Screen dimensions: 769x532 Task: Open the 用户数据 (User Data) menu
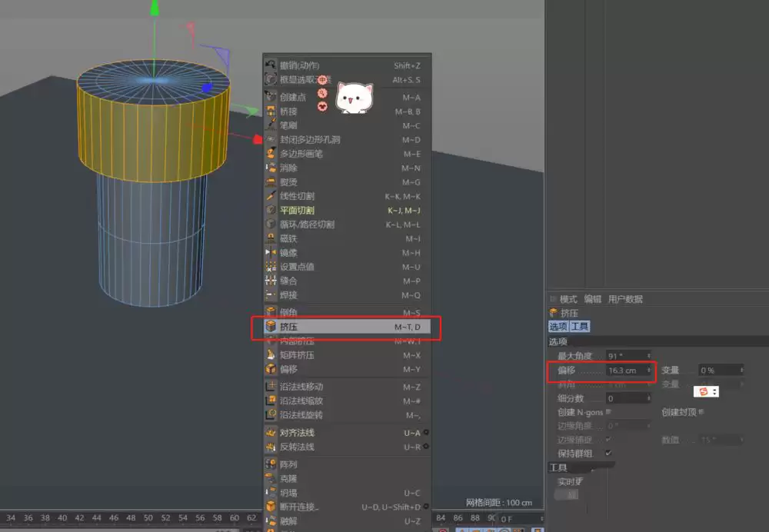627,299
